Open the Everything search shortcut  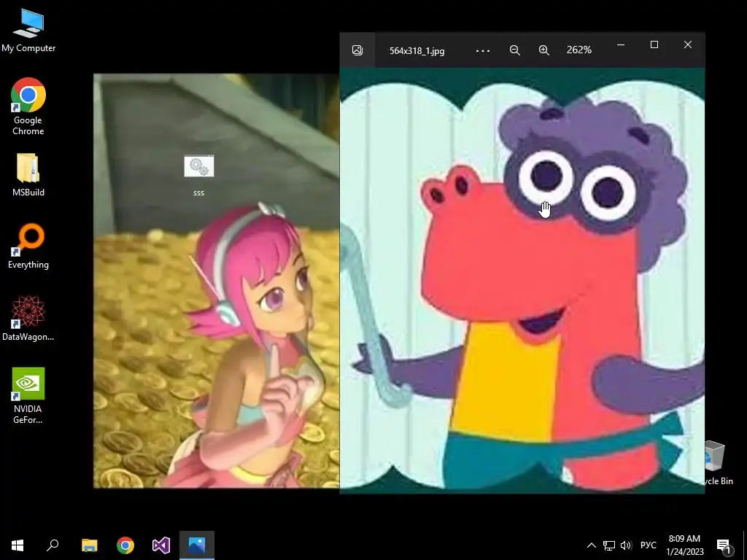point(28,246)
